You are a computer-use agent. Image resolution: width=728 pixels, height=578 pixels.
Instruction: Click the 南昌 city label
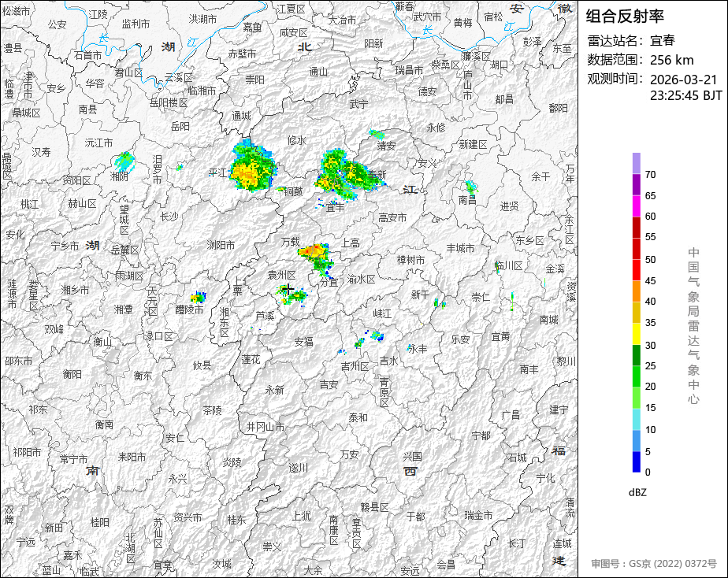(467, 200)
